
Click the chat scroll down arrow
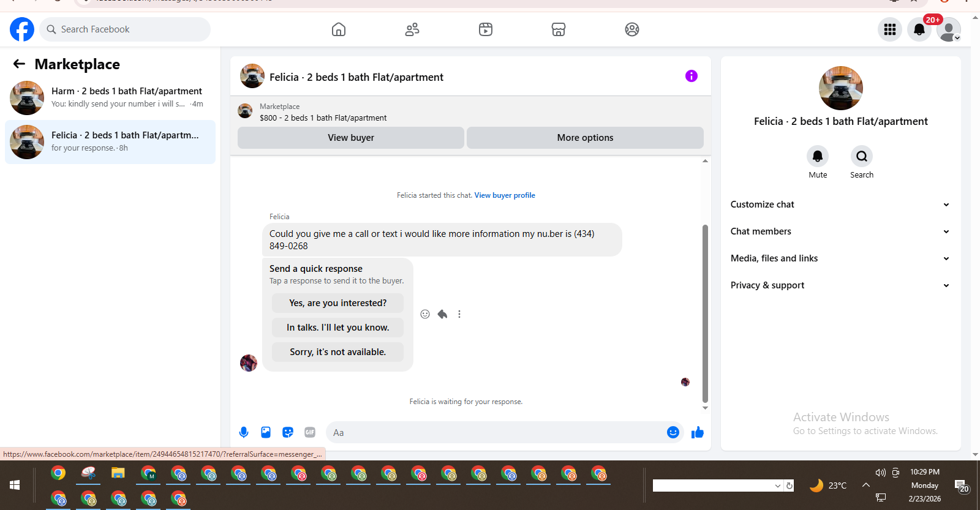705,408
